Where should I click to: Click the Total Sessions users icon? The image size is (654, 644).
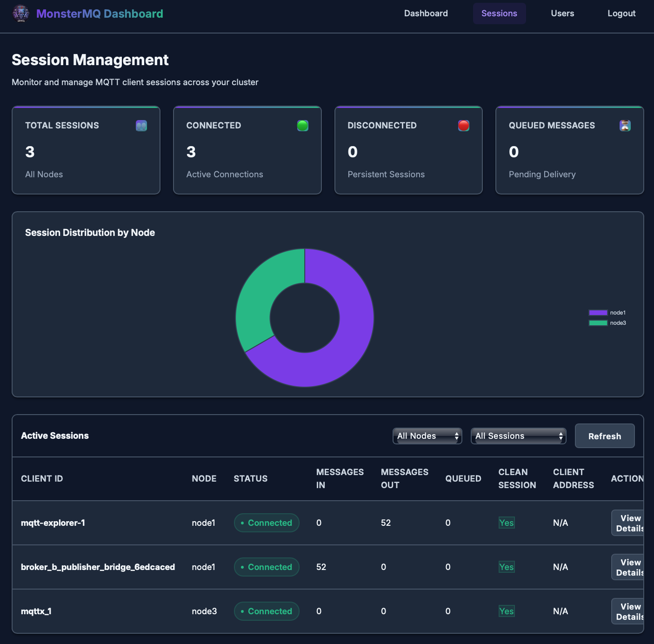coord(141,126)
